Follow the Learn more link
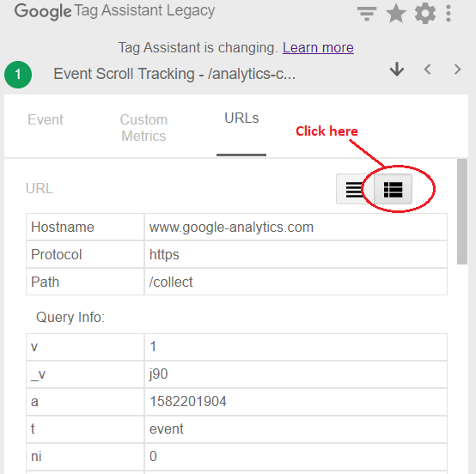 tap(318, 47)
